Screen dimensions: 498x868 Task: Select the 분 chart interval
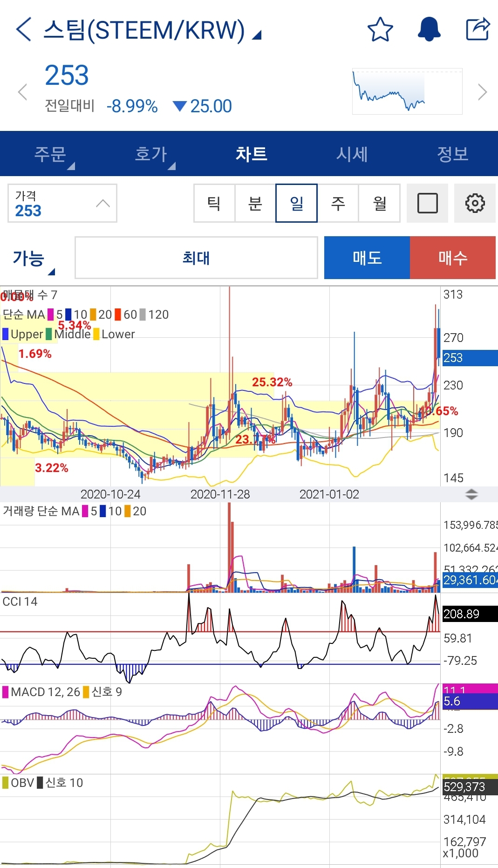(255, 203)
